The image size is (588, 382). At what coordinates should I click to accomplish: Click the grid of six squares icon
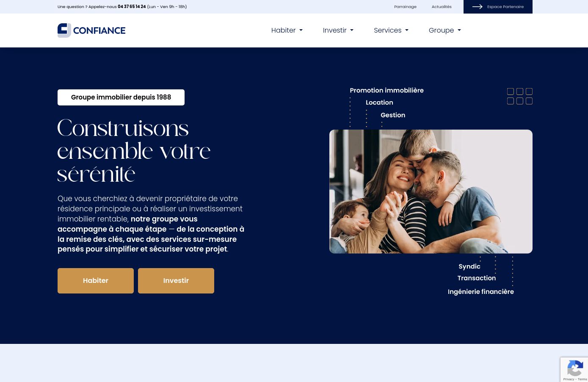point(520,96)
